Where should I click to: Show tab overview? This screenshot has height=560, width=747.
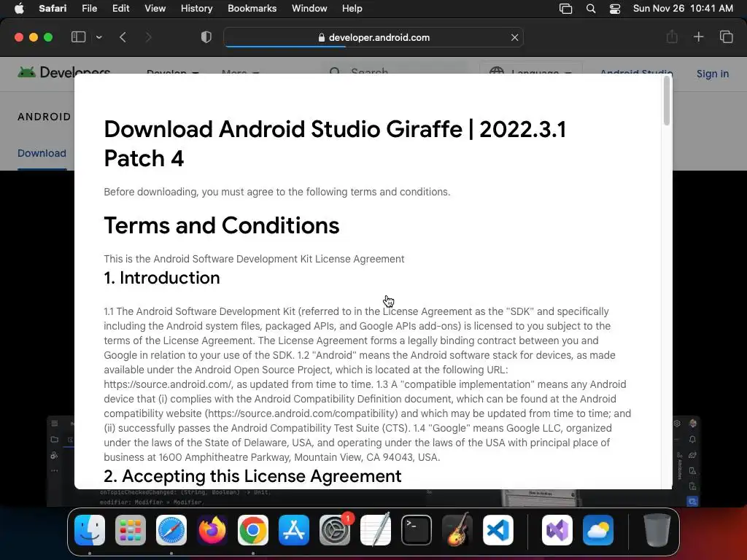(726, 36)
